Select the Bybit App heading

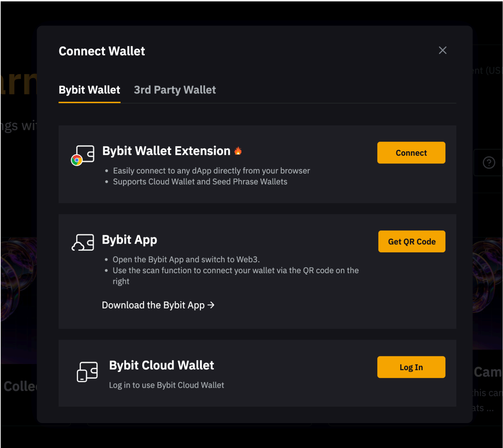pyautogui.click(x=130, y=240)
